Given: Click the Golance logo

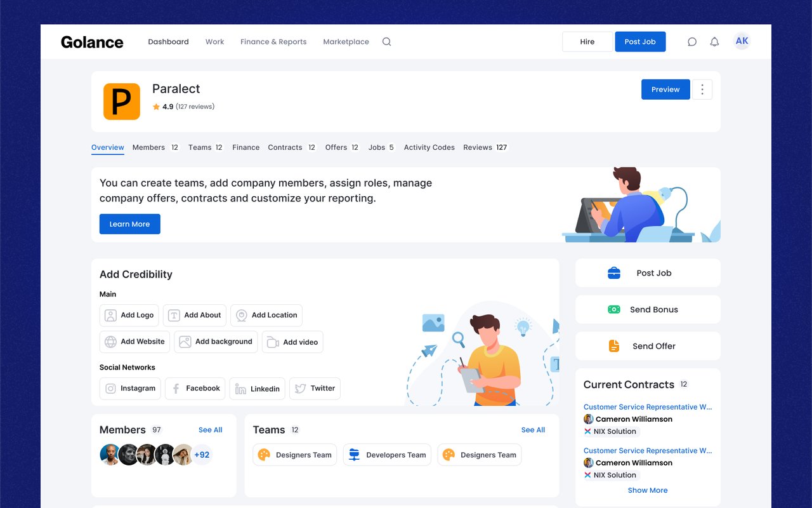Looking at the screenshot, I should click(x=92, y=42).
